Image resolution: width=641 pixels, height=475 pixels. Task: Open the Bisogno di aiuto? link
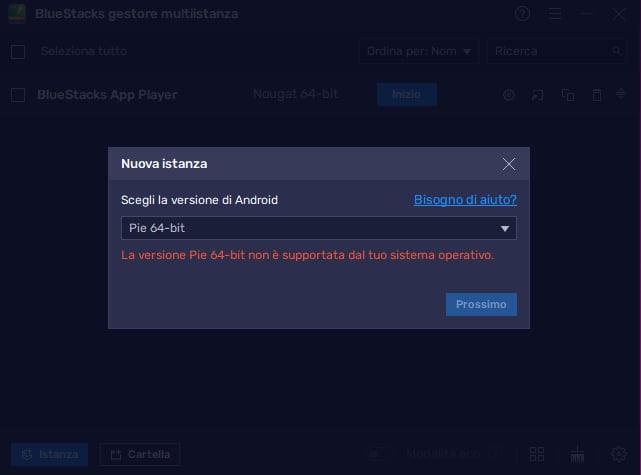pos(465,200)
